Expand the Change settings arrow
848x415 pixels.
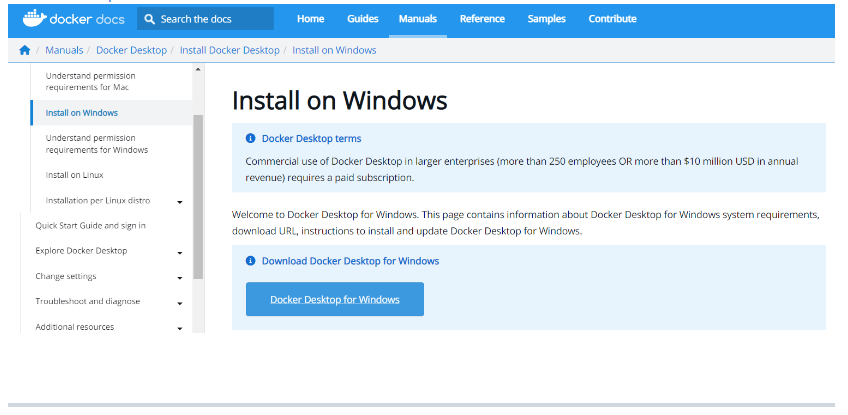click(x=180, y=278)
